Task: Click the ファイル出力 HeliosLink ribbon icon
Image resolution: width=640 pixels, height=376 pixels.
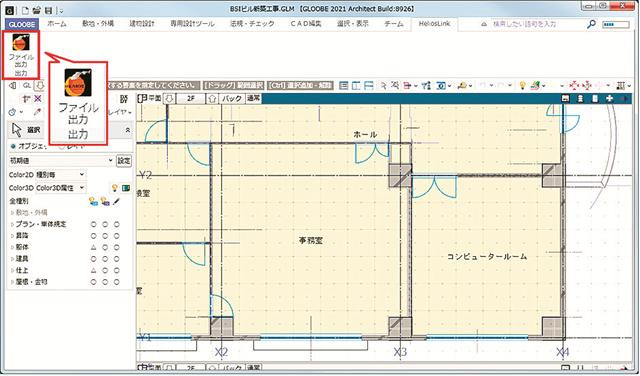Action: pos(21,55)
